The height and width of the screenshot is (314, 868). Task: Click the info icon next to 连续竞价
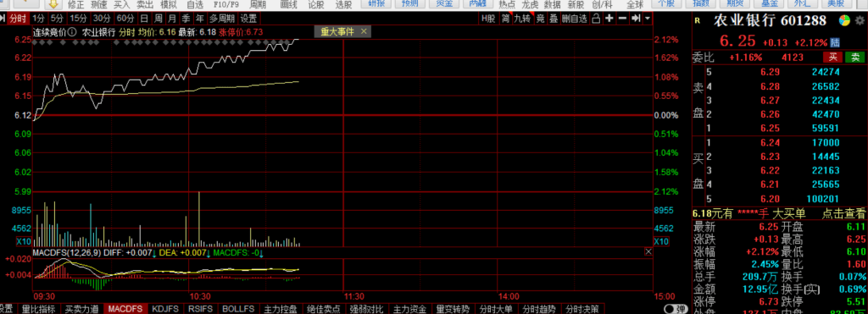pyautogui.click(x=73, y=32)
